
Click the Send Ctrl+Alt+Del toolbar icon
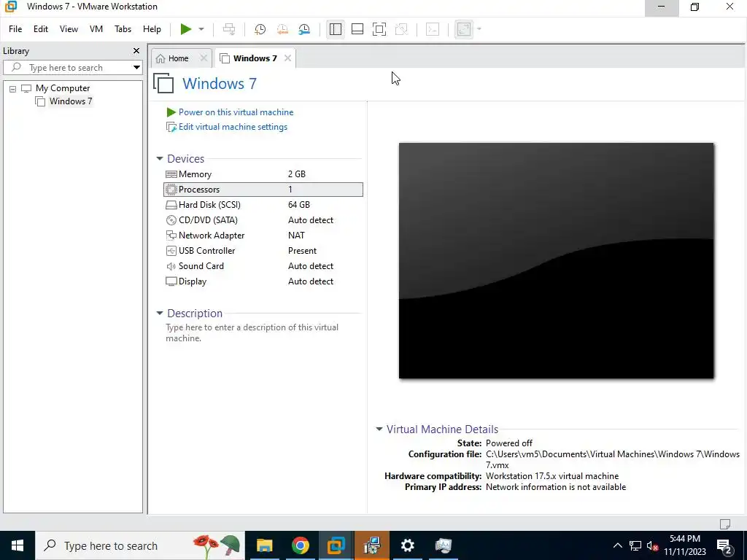pos(229,29)
